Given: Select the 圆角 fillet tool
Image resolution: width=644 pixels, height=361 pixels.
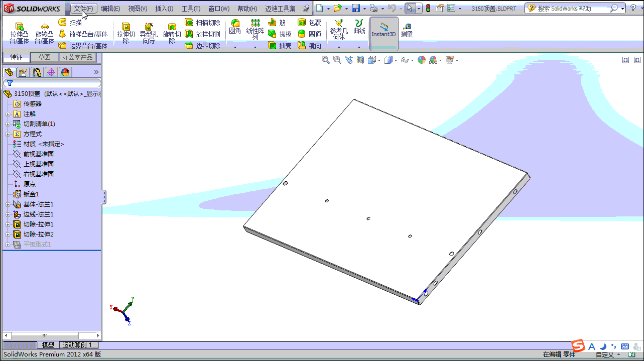Looking at the screenshot, I should pos(235,27).
